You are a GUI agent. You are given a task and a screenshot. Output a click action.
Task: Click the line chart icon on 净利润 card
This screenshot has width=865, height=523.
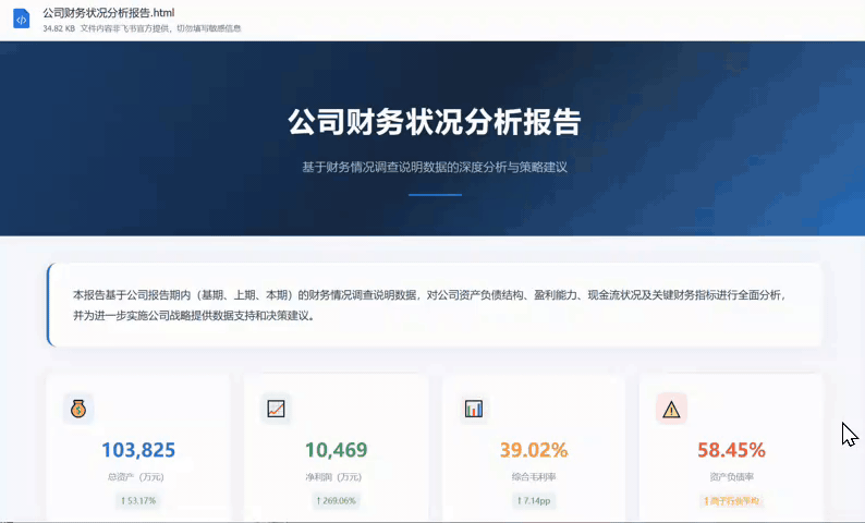pos(276,409)
